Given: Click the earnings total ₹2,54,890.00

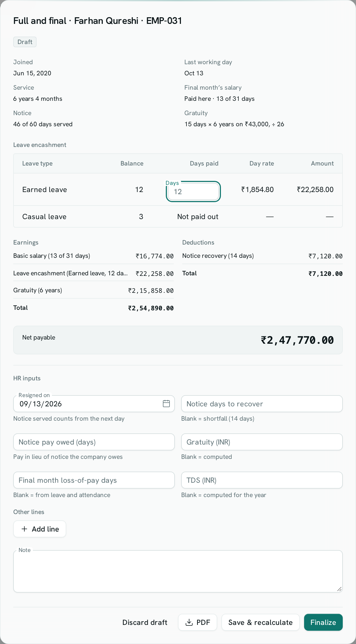Looking at the screenshot, I should point(151,308).
